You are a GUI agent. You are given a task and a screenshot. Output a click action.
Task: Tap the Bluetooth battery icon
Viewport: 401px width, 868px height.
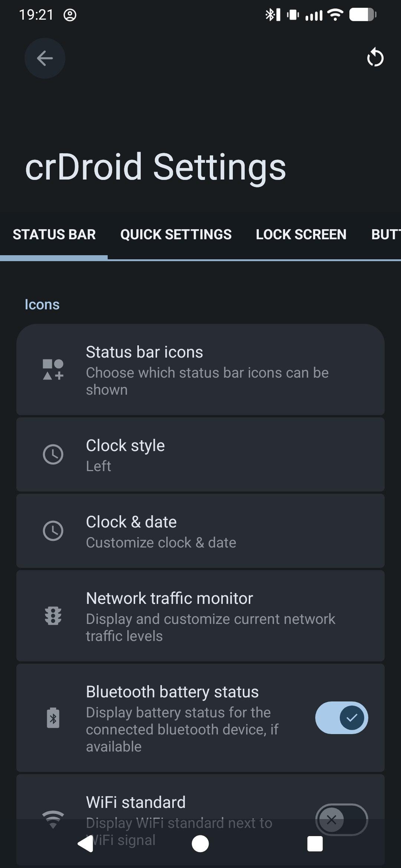coord(53,718)
